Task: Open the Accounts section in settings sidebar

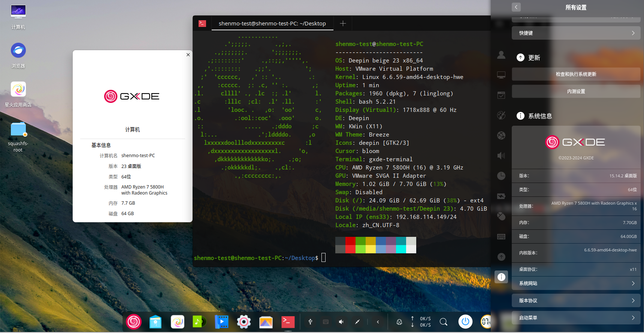Action: click(x=501, y=55)
